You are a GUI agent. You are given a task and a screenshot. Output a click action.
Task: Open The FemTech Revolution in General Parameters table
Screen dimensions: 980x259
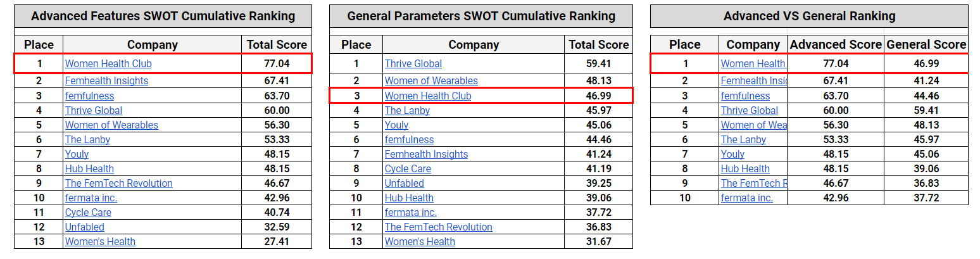(x=438, y=227)
